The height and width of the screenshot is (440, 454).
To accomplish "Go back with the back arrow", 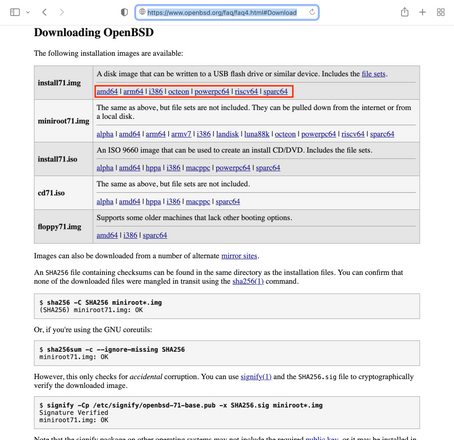I will 44,12.
